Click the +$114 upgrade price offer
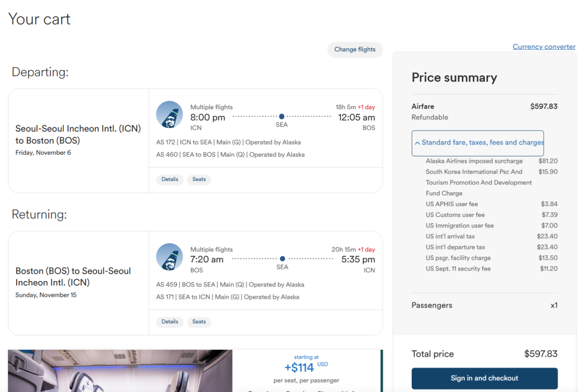The height and width of the screenshot is (392, 579). tap(299, 368)
